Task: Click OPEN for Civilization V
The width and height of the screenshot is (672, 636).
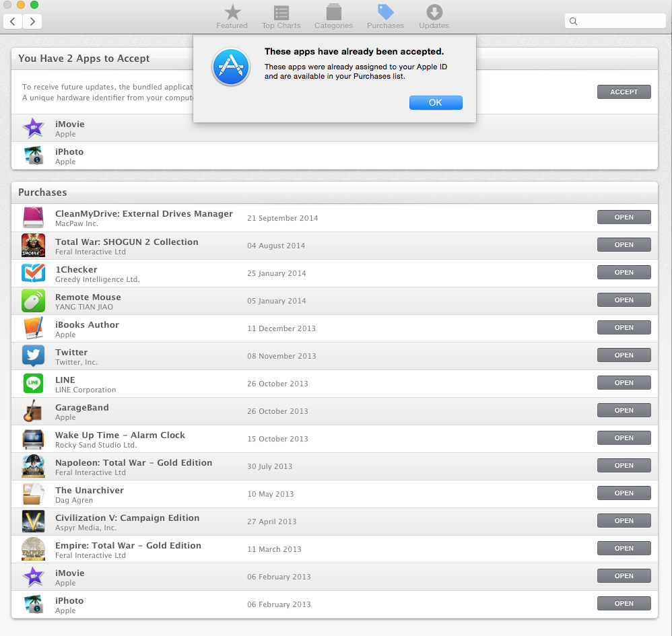Action: point(624,520)
